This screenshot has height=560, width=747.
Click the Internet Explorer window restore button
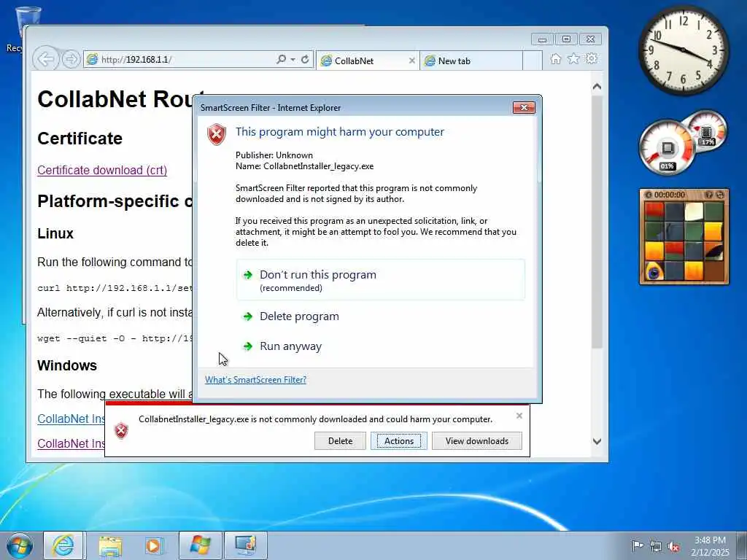(x=566, y=39)
